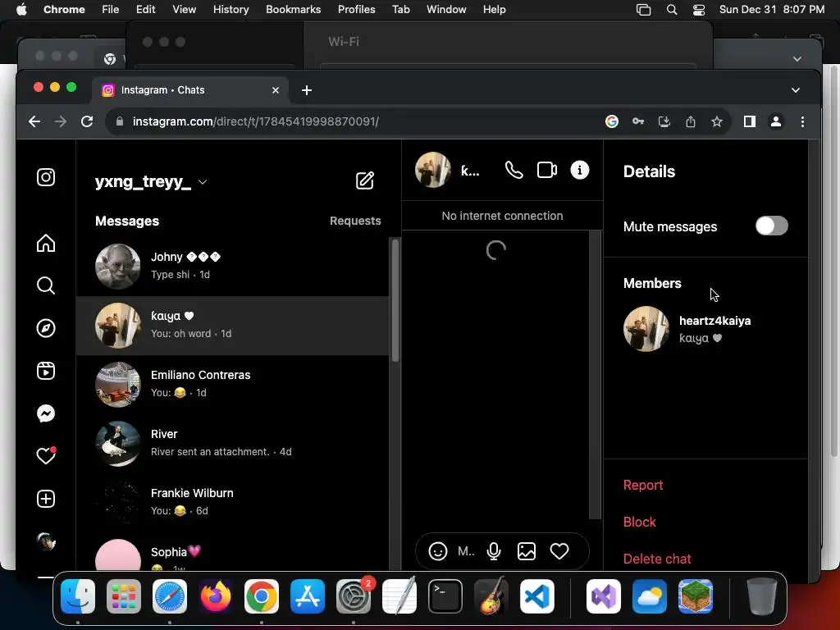The image size is (840, 630).
Task: Open the Chrome tab search chevron
Action: pos(796,90)
